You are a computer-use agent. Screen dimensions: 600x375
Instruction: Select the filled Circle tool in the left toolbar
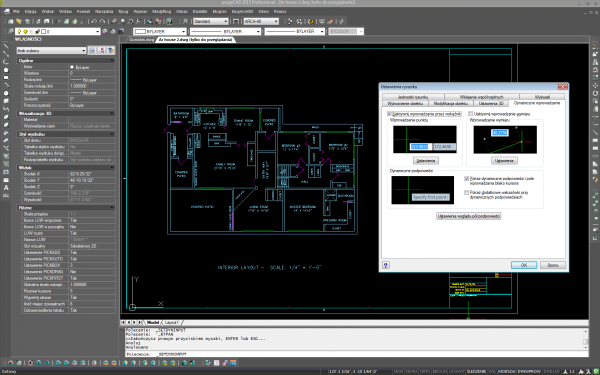tap(6, 70)
